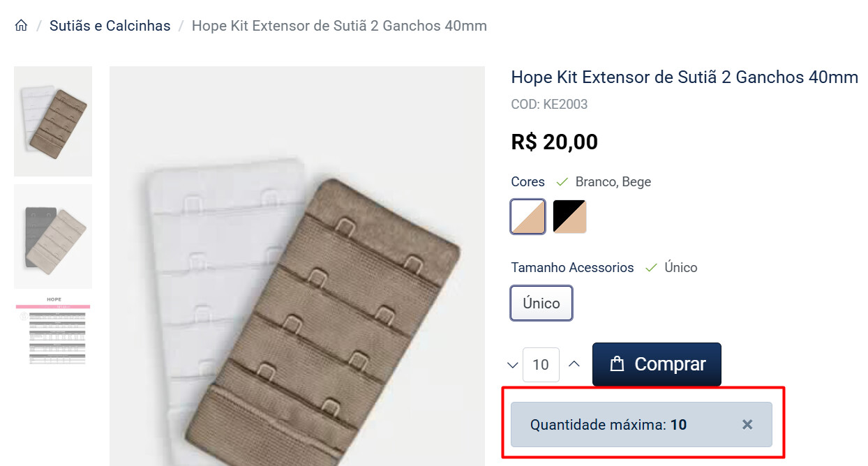This screenshot has height=466, width=868.
Task: Click the green checkmark beside Branco, Bege
Action: tap(562, 182)
